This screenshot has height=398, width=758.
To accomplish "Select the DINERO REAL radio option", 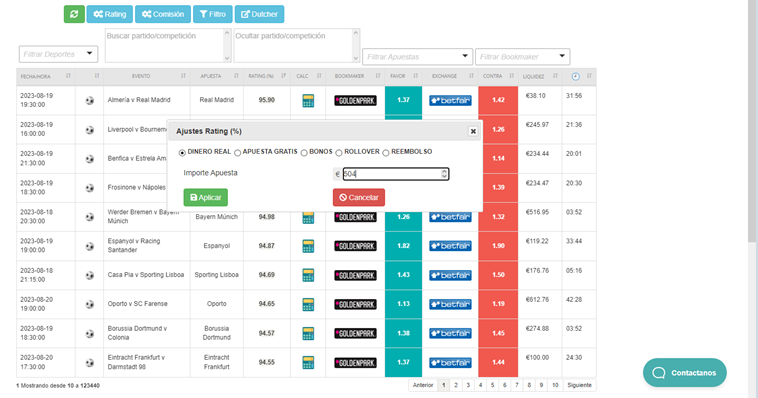I will [x=182, y=153].
